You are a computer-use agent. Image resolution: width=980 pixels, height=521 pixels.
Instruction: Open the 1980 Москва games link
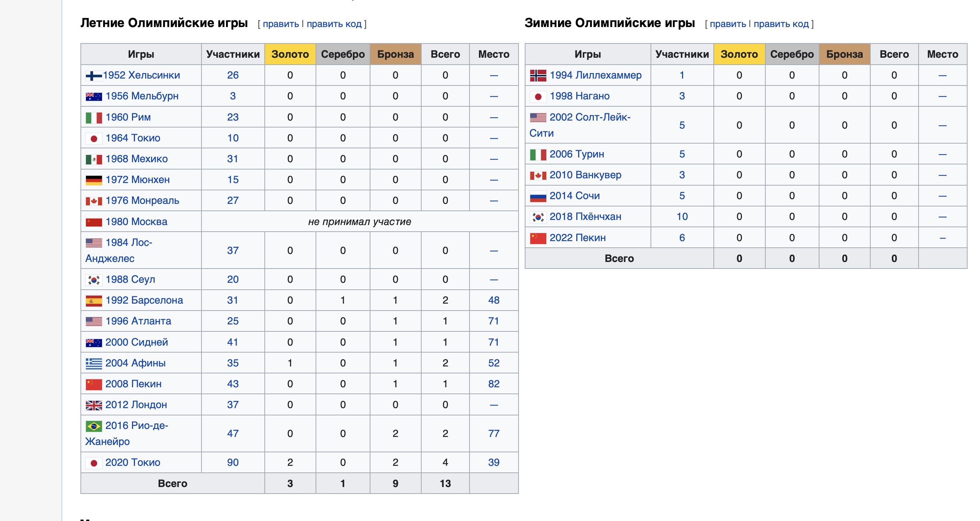(x=136, y=221)
